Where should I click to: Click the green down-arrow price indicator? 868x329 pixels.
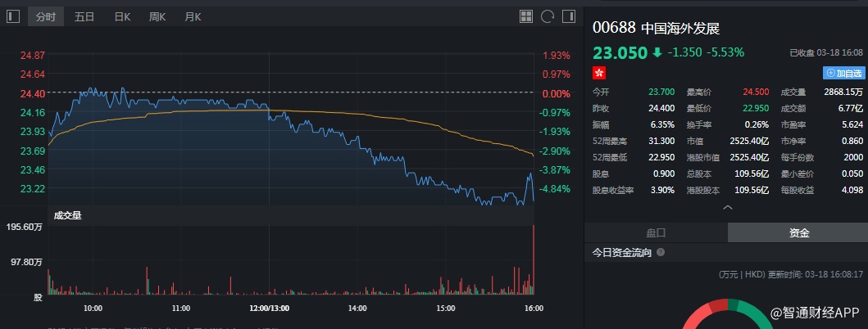pyautogui.click(x=657, y=52)
